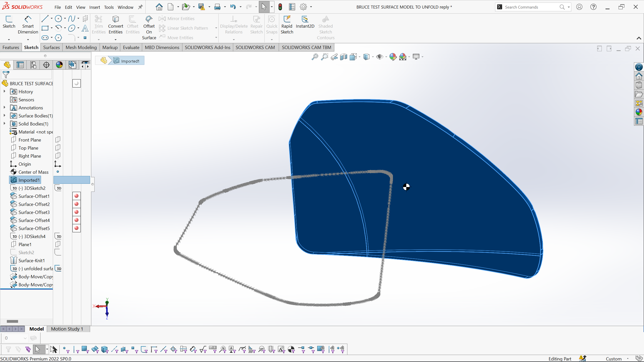Expand the History tree node
This screenshot has width=644, height=362.
point(4,92)
